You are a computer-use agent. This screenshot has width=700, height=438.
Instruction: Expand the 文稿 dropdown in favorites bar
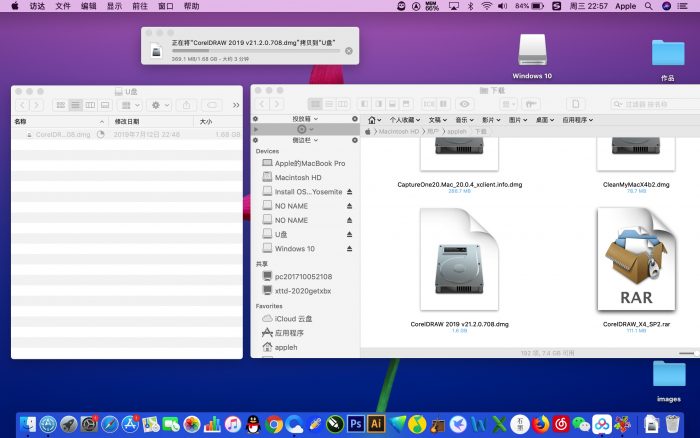coord(437,119)
